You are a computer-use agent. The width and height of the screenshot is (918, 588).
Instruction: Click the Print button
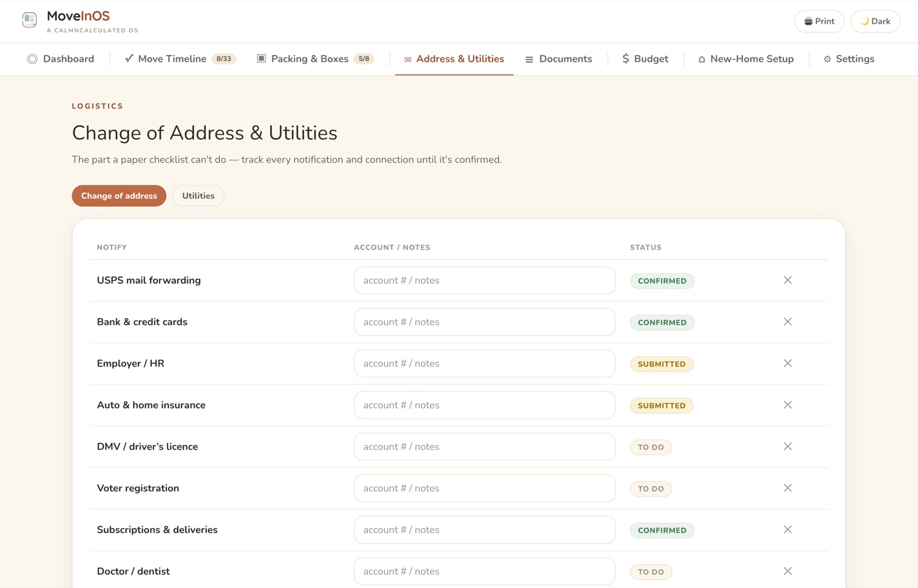click(819, 21)
